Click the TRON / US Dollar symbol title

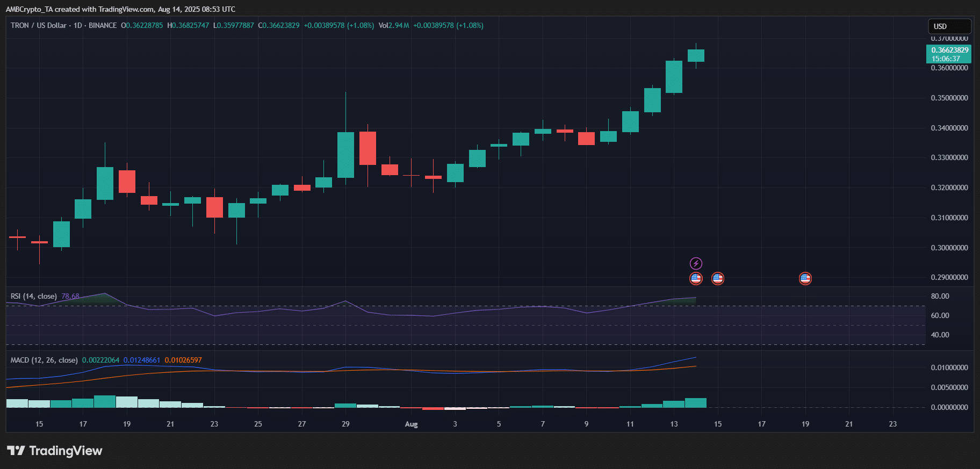(39, 25)
